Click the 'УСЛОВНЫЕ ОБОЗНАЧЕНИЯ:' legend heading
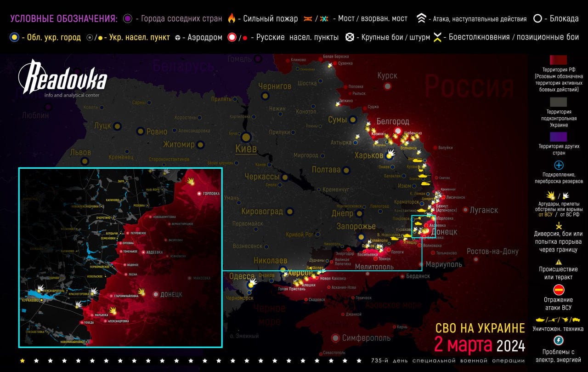 click(64, 19)
